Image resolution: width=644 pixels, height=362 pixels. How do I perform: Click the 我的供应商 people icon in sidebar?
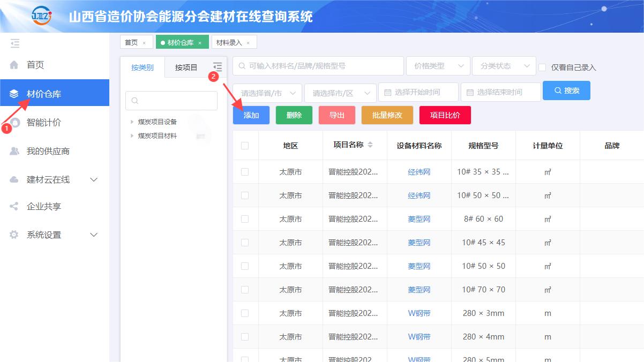pos(14,151)
